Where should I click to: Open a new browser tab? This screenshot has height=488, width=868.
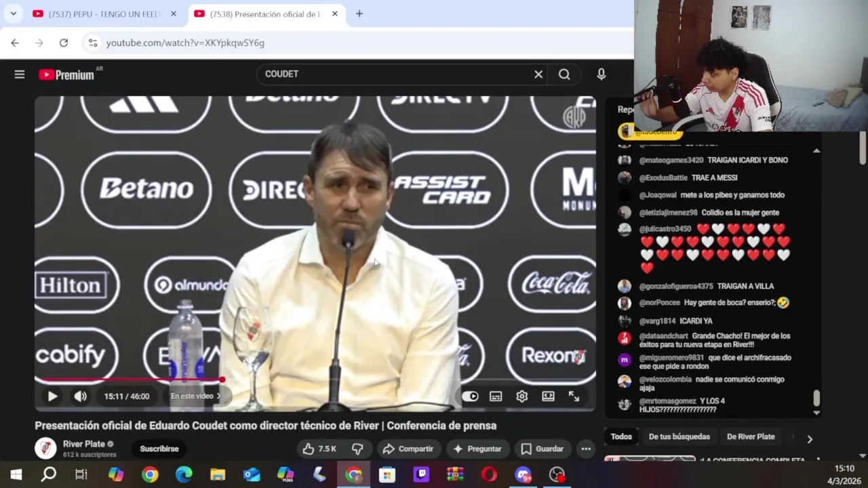(359, 14)
